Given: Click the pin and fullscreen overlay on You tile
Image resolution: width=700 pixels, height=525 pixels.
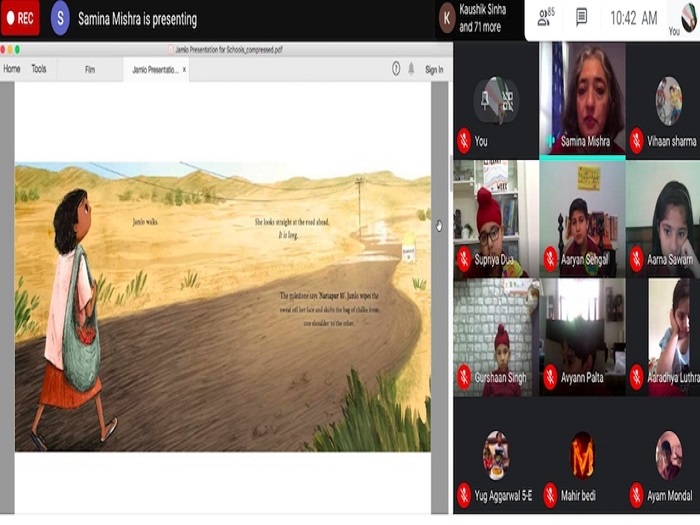Looking at the screenshot, I should point(496,101).
